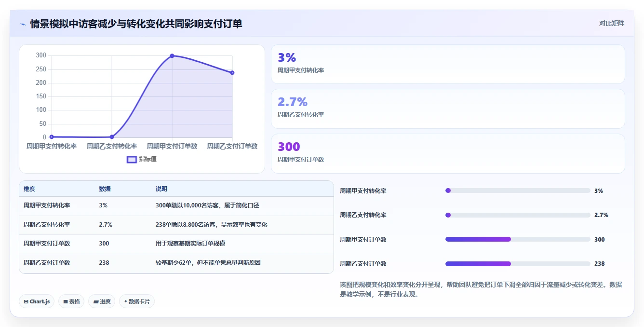644x327 pixels.
Task: Click progress label 周期甲支付订单数
Action: (x=363, y=240)
